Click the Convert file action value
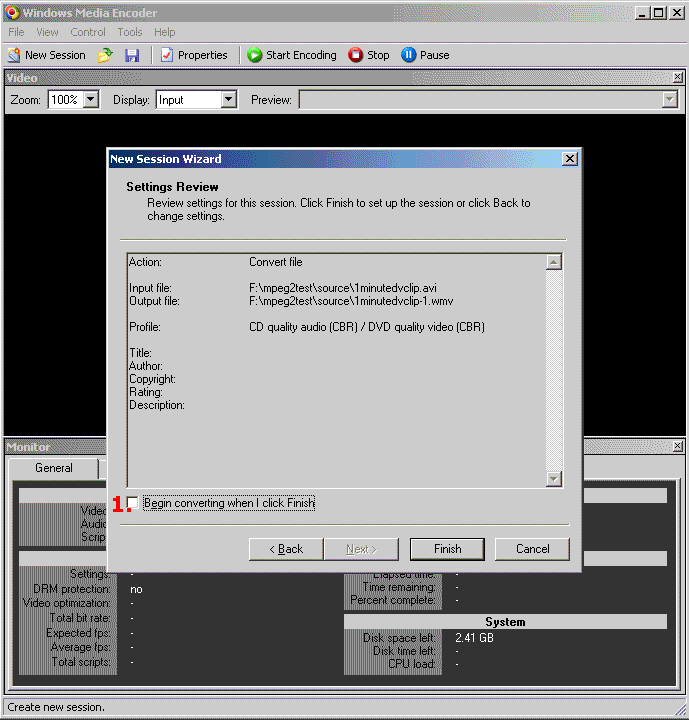The image size is (689, 720). coord(276,262)
